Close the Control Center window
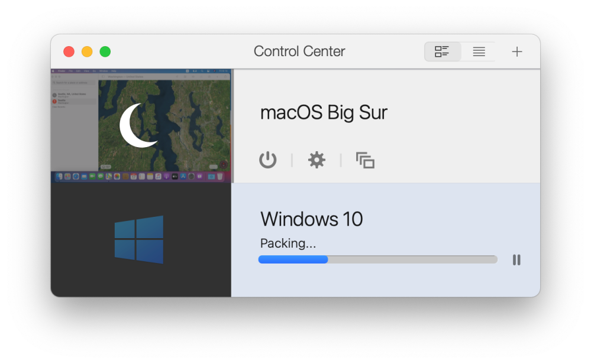 coord(69,51)
